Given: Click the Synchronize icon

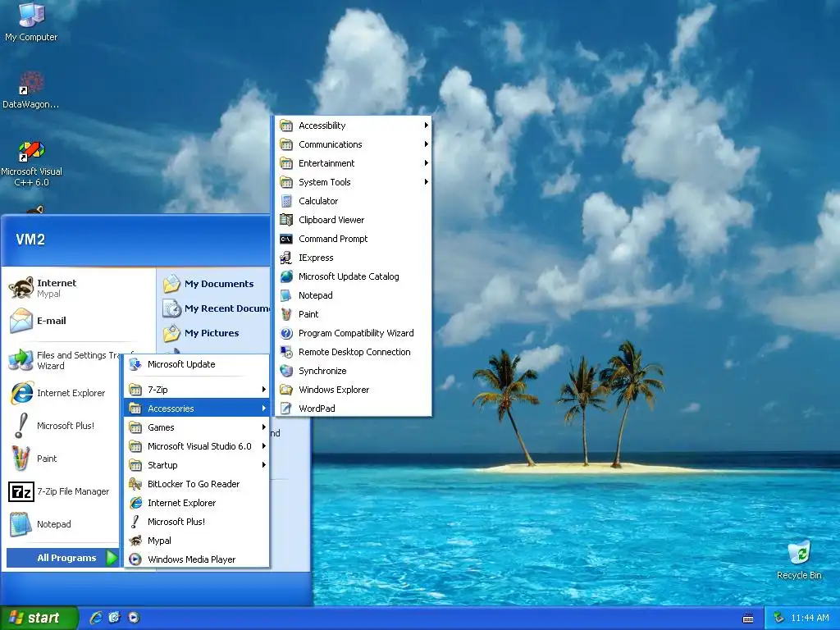Looking at the screenshot, I should pos(286,371).
